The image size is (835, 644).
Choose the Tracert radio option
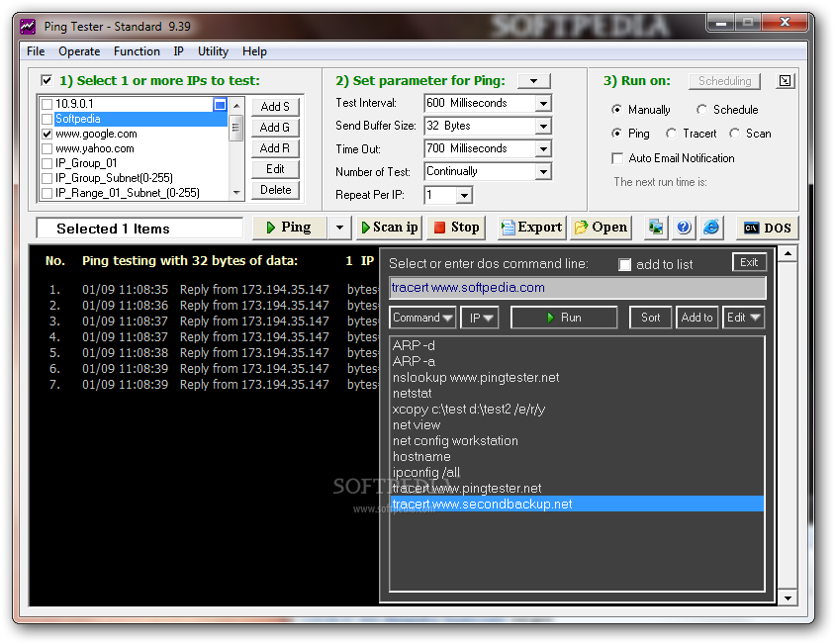tap(672, 134)
